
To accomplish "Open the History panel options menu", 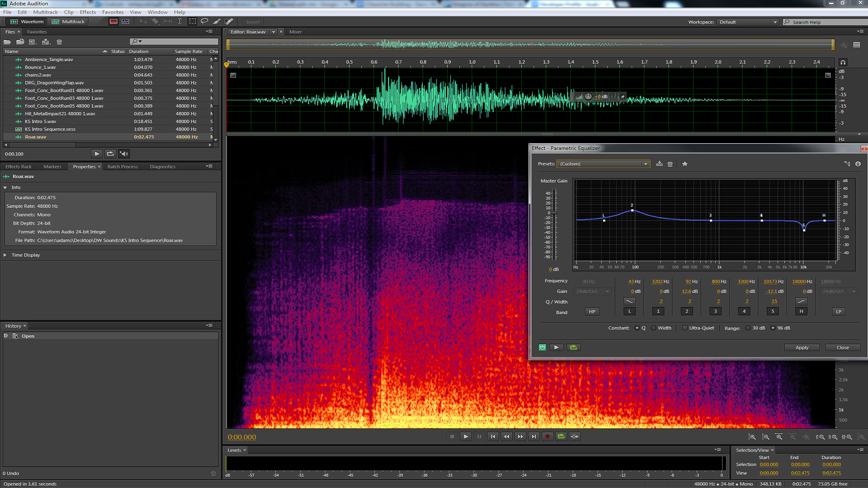I will coord(209,325).
